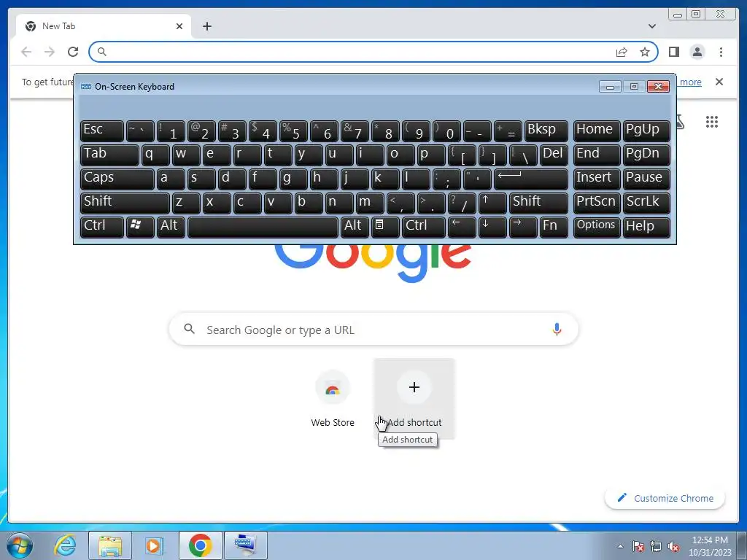The width and height of the screenshot is (747, 560).
Task: Bookmark this tab with star icon
Action: point(645,52)
